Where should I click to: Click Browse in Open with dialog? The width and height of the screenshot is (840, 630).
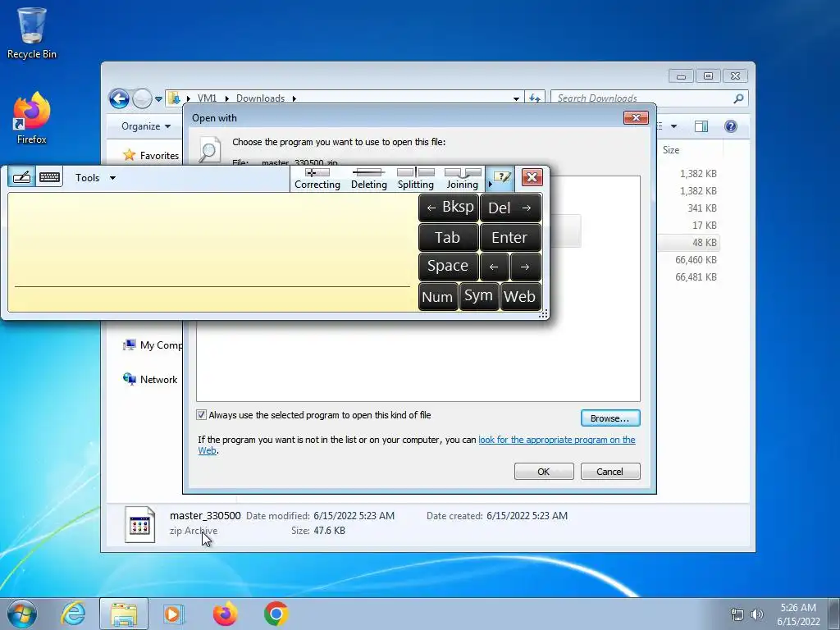point(610,418)
